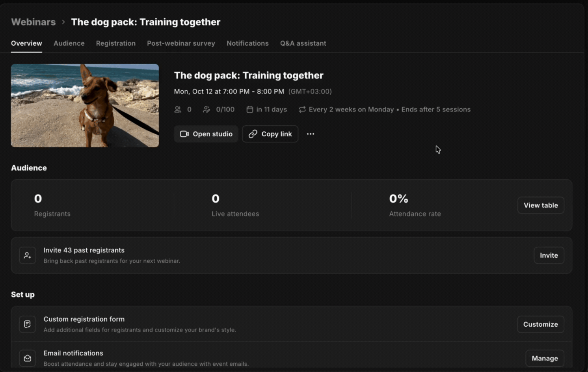This screenshot has height=372, width=588.
Task: Click the chain link icon in Copy link
Action: click(x=253, y=134)
